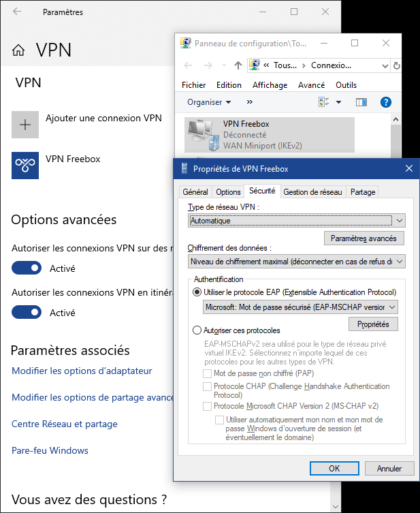Click the Paramètres avancés button
This screenshot has height=513, width=420.
pyautogui.click(x=364, y=238)
